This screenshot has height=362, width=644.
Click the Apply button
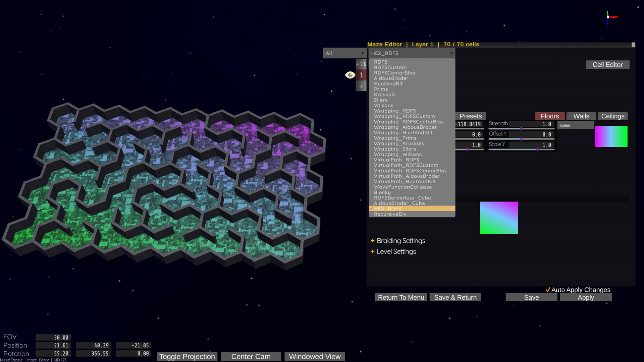coord(586,297)
